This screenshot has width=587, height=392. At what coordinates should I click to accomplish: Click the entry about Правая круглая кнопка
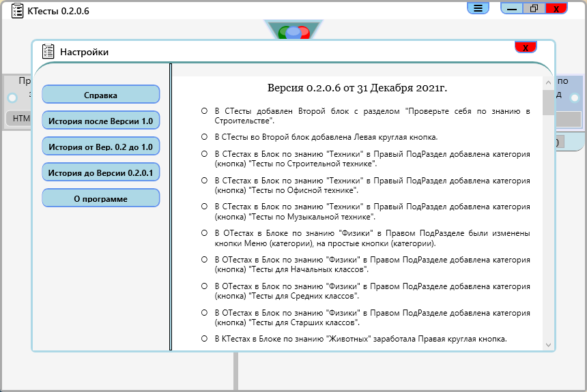360,339
